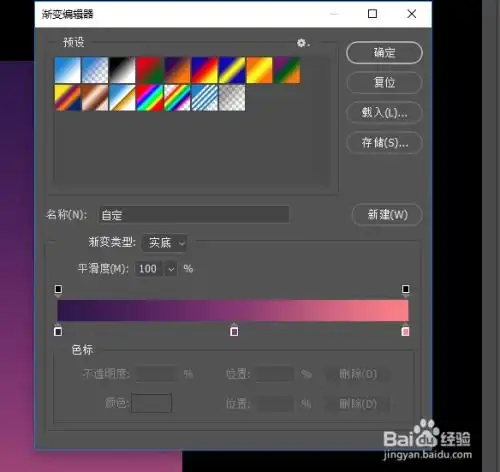Select the blue-to-white foreground-to-background preset

click(68, 70)
